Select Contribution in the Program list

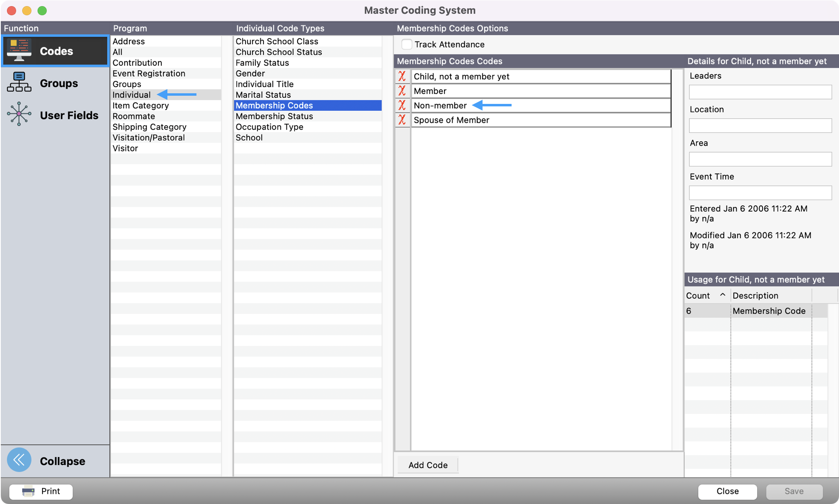(x=137, y=63)
